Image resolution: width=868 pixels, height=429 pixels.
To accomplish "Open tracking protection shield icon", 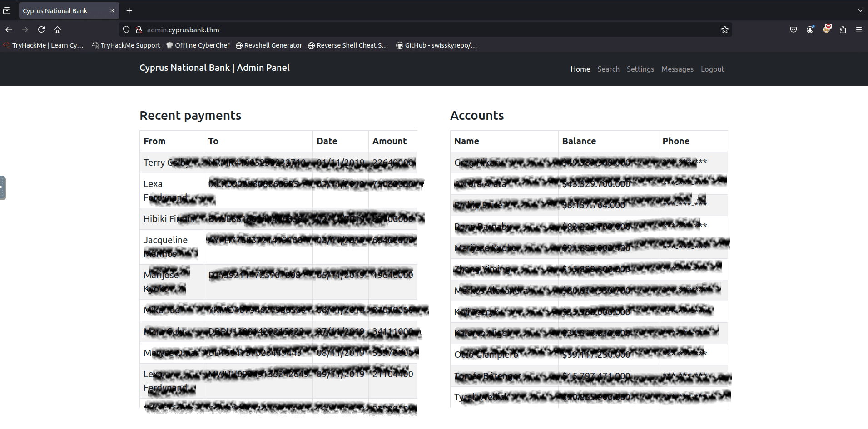I will click(x=126, y=30).
